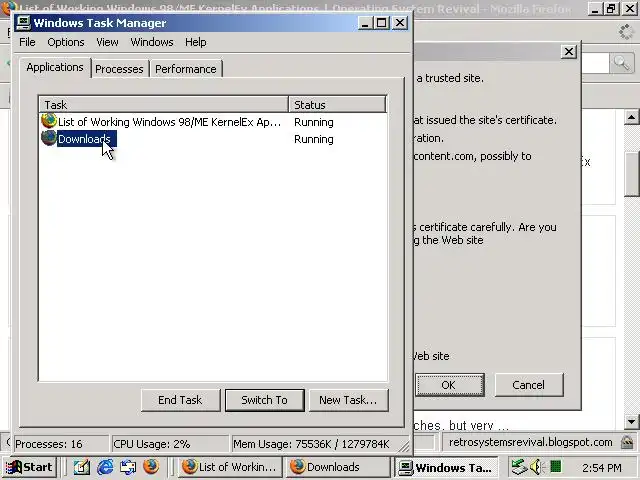
Task: Switch to the Downloads taskbar button
Action: [338, 467]
